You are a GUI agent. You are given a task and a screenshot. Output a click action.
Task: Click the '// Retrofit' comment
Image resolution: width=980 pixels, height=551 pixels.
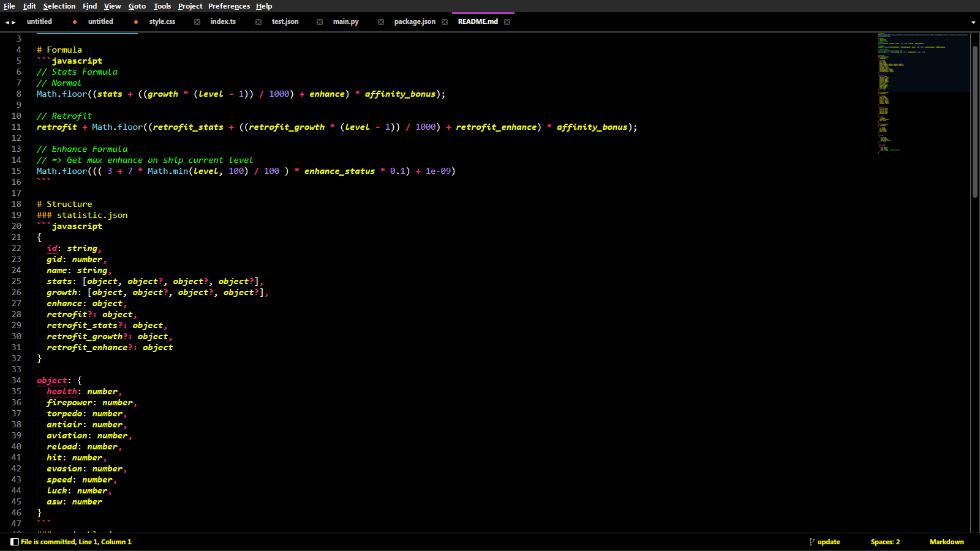click(64, 116)
